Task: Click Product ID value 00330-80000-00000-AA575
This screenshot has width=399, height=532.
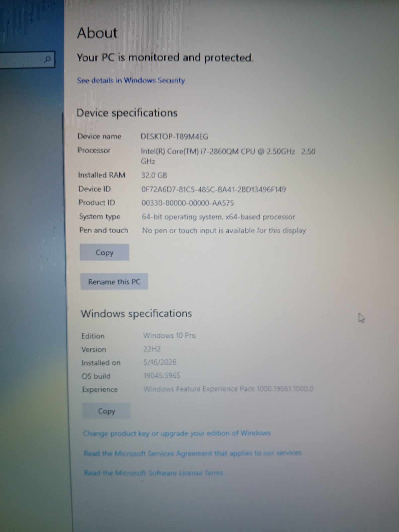Action: [188, 203]
